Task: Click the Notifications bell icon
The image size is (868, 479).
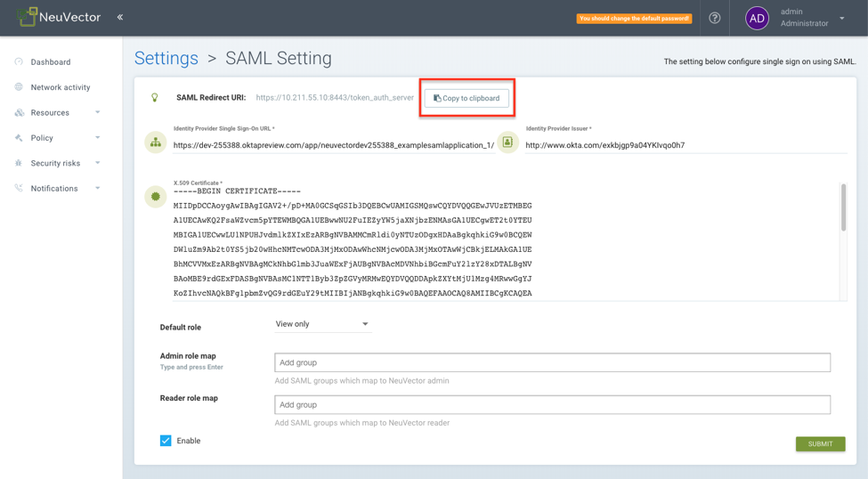Action: point(19,188)
